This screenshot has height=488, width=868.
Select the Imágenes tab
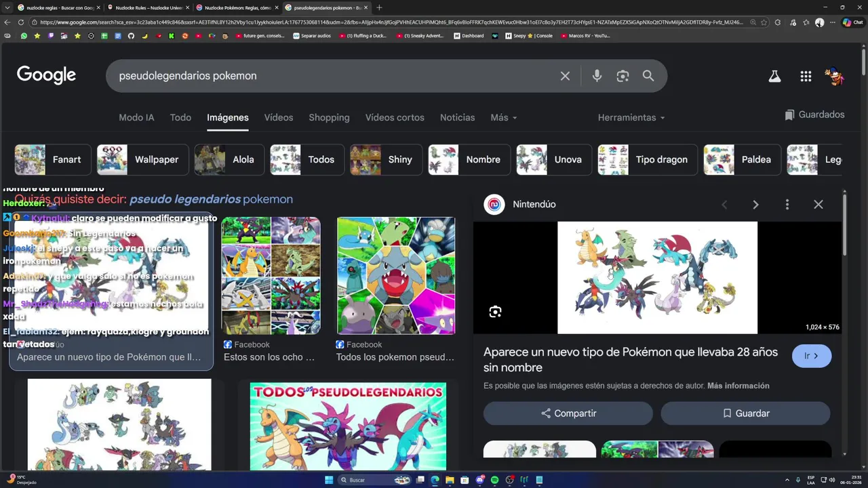click(x=228, y=117)
